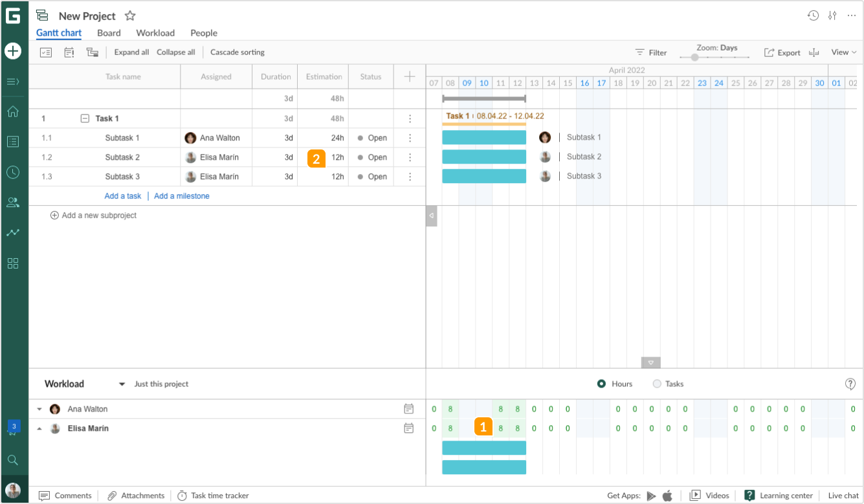This screenshot has width=864, height=504.
Task: Open the history/undo icon at top right
Action: coord(814,15)
